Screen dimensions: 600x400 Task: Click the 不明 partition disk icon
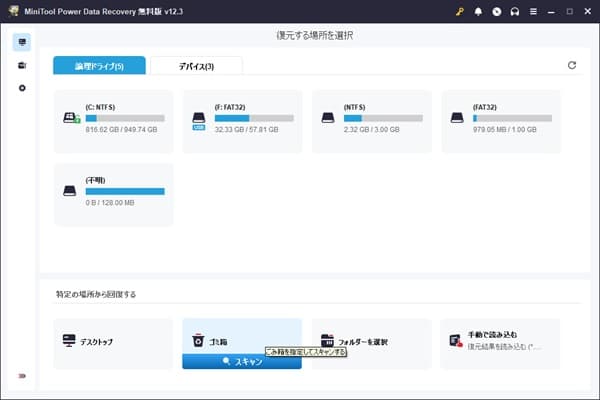(x=69, y=191)
